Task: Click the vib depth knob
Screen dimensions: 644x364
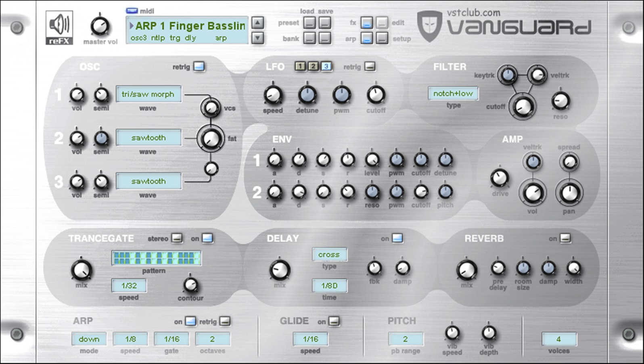Action: (489, 333)
